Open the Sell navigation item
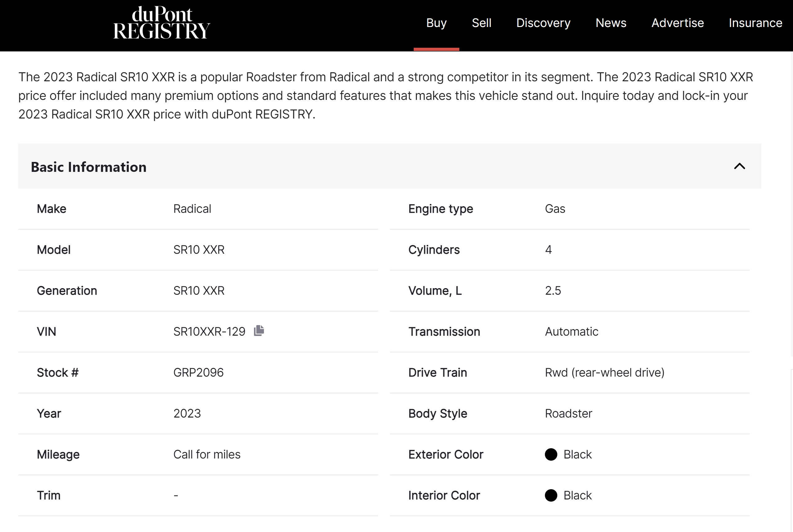Image resolution: width=793 pixels, height=532 pixels. coord(481,23)
